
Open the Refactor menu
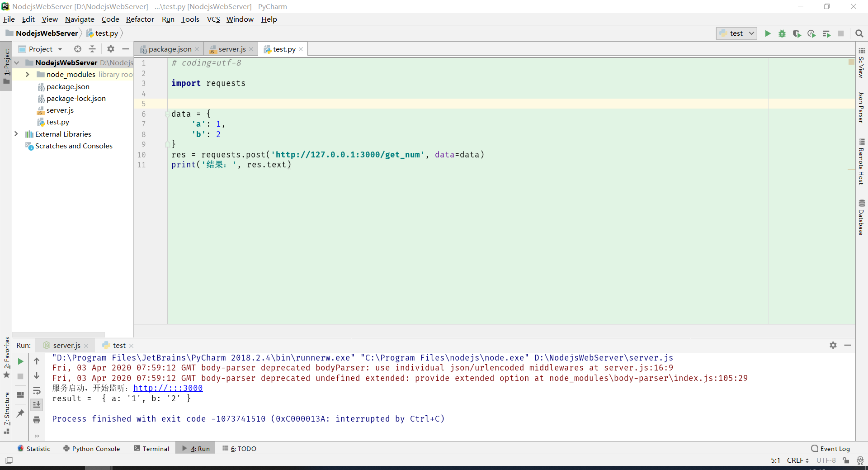coord(140,19)
